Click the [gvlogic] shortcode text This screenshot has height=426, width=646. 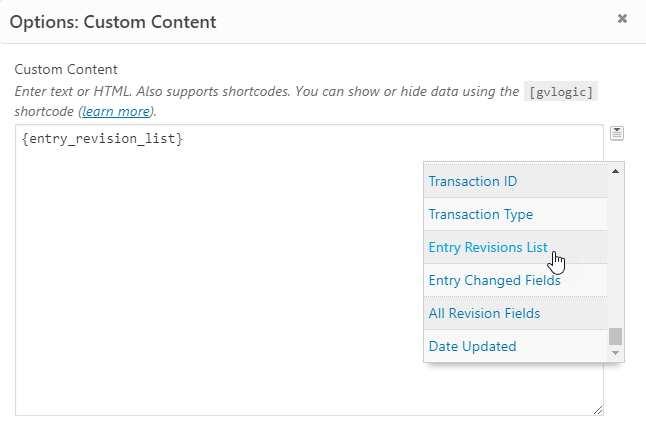pyautogui.click(x=561, y=91)
